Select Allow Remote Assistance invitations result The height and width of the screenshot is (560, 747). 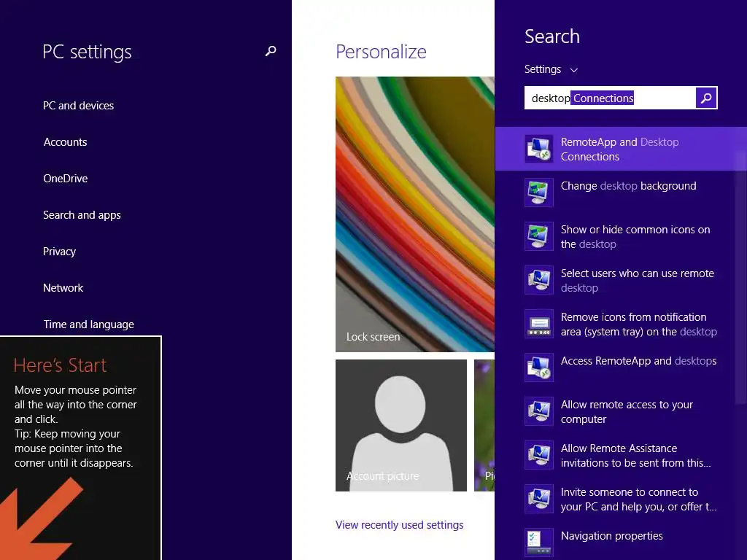click(621, 455)
